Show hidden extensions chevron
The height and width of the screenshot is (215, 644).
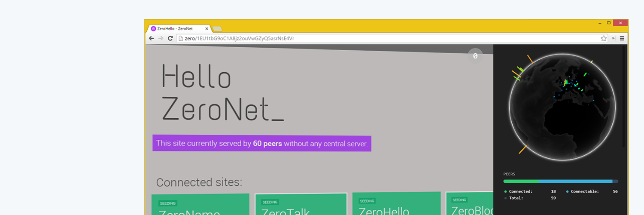[613, 38]
